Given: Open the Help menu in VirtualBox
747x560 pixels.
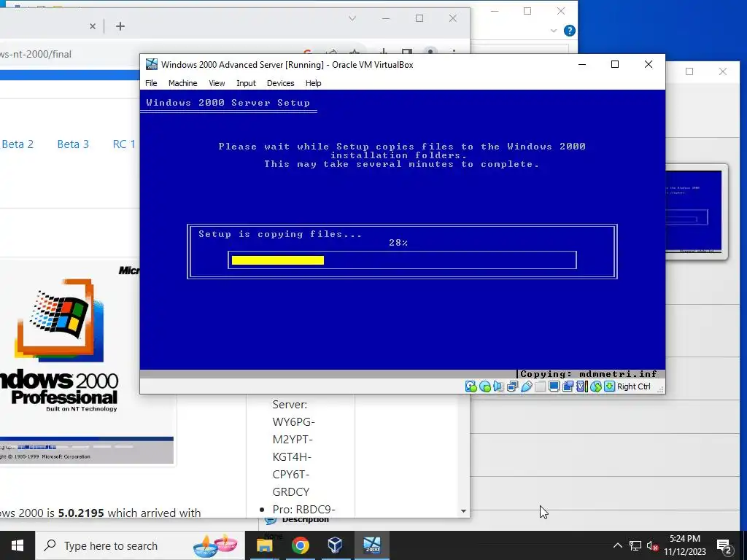Looking at the screenshot, I should point(313,83).
